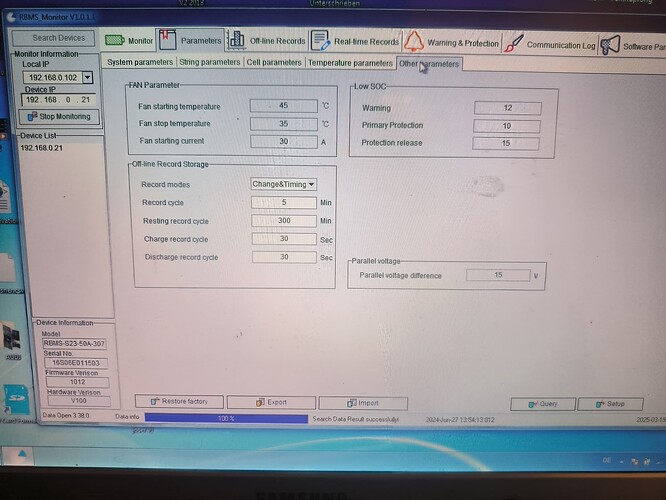Click the Setup button
Image resolution: width=666 pixels, height=500 pixels.
pos(610,404)
